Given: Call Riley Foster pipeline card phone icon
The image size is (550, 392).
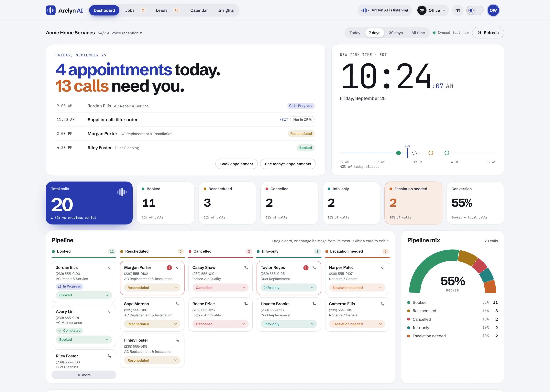Looking at the screenshot, I should coord(109,356).
